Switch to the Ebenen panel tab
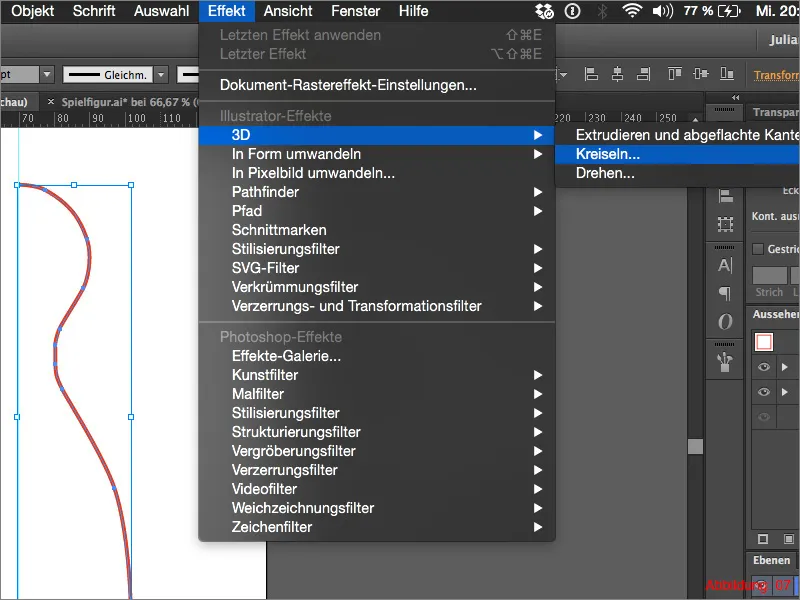 [771, 560]
